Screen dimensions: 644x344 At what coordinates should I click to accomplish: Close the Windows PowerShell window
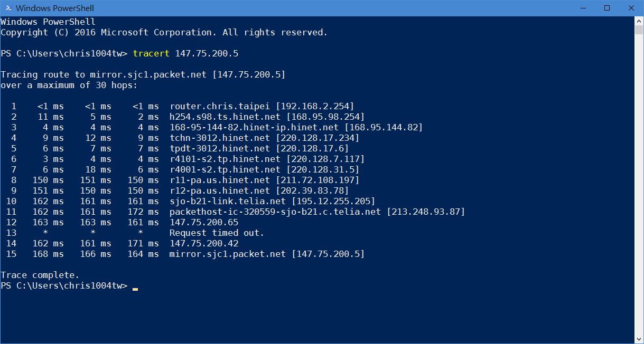631,8
